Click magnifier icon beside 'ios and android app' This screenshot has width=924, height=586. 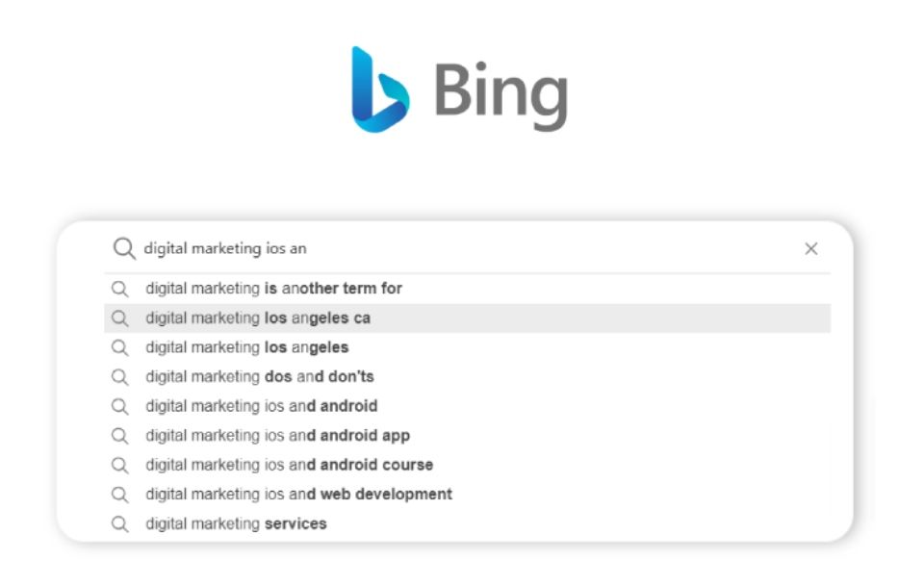(119, 436)
